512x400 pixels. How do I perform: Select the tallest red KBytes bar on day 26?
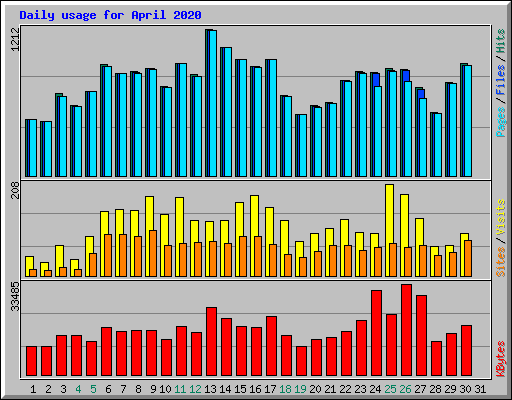(x=406, y=330)
